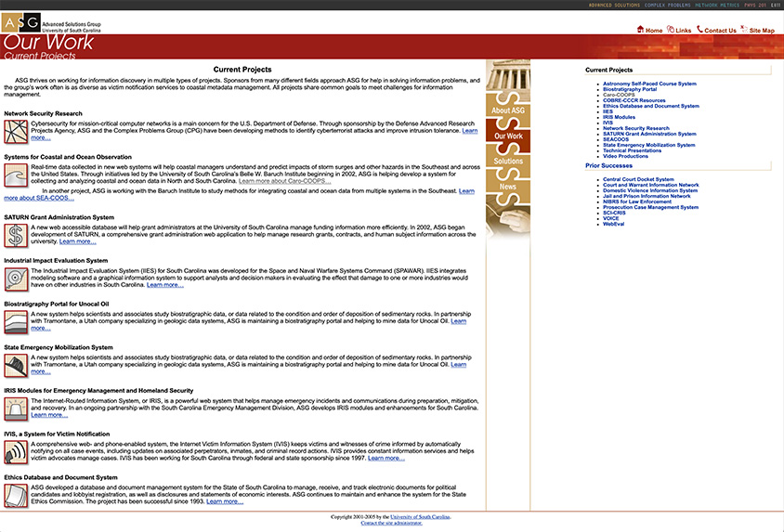Click Learn more for Network Security Research
This screenshot has width=784, height=532.
[469, 131]
